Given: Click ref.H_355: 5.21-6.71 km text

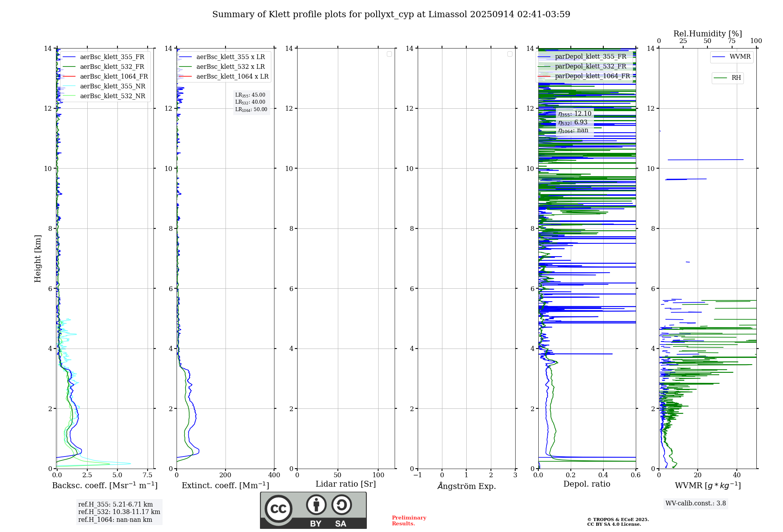Looking at the screenshot, I should tap(115, 505).
